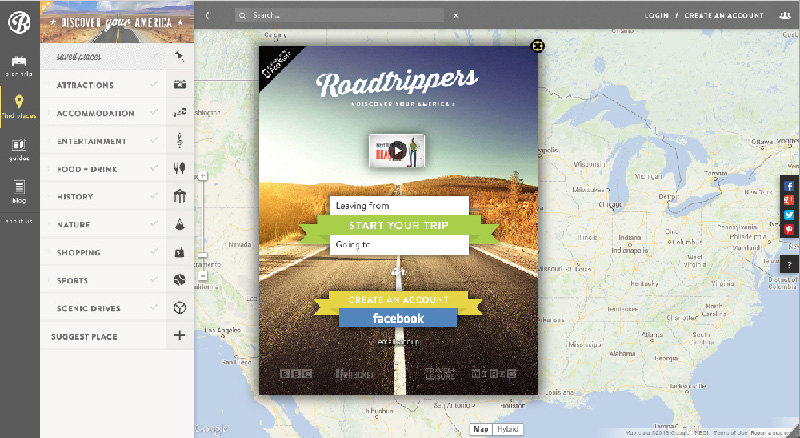Open the Blog sidebar icon
Viewport: 800px width, 438px height.
19,189
